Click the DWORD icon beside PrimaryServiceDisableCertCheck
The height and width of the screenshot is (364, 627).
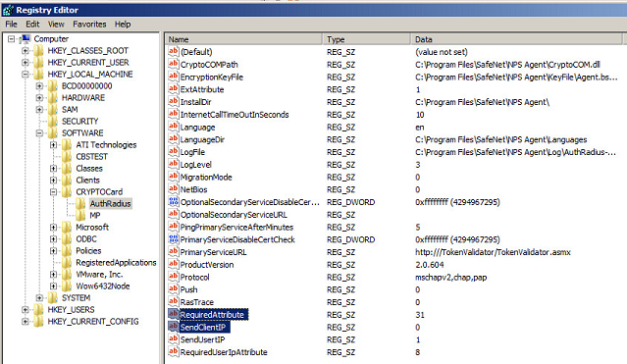(x=173, y=238)
